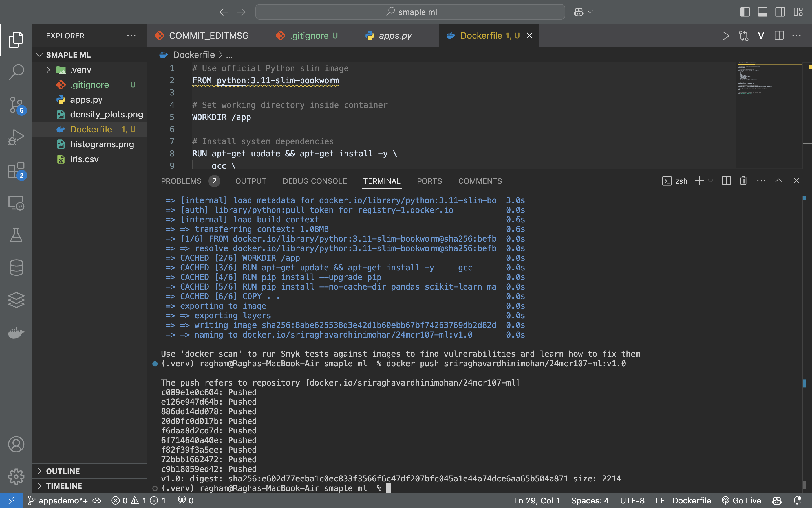Click the Run file play icon
Screen dimensions: 812x508
point(725,36)
